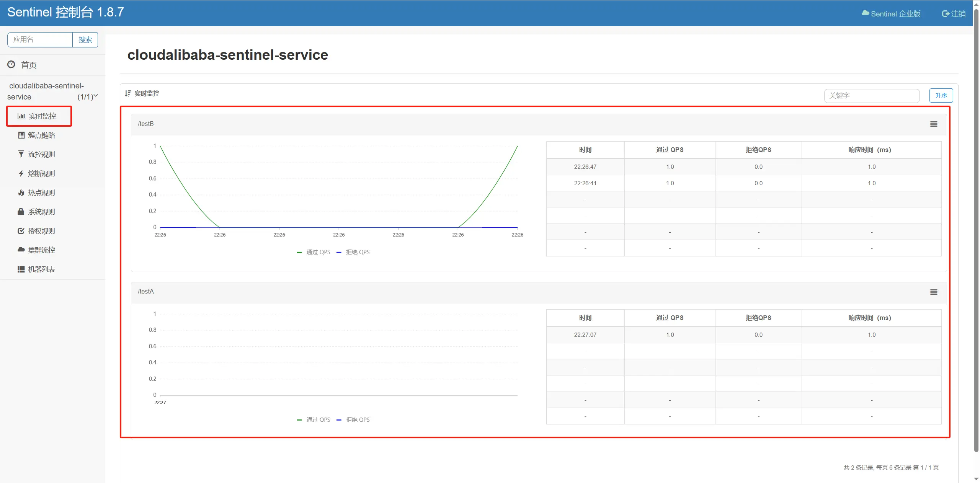Click the 集群流控 cloud icon
980x483 pixels.
21,250
